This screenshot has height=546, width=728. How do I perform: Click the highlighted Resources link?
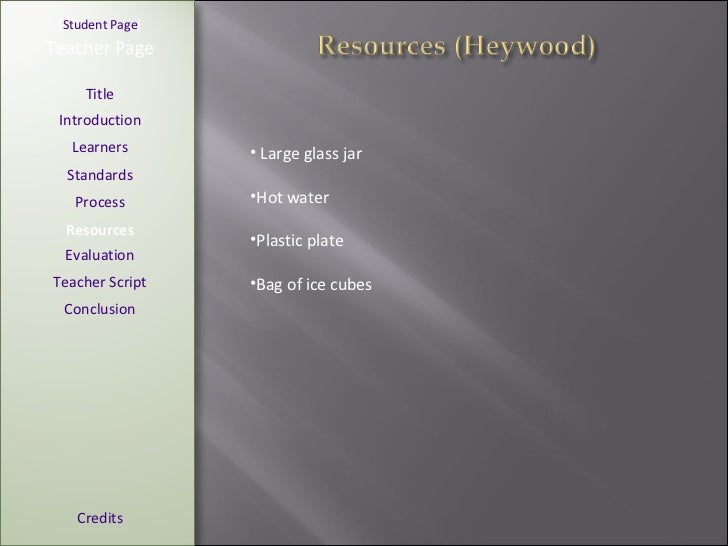pyautogui.click(x=100, y=230)
